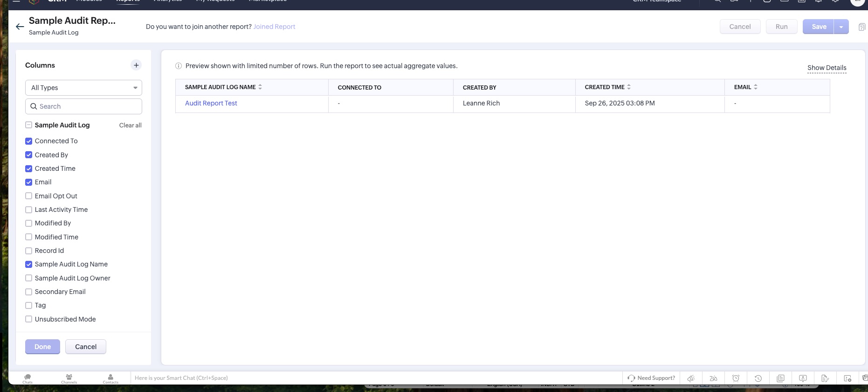868x392 pixels.
Task: Open the script run icon in bottom bar
Action: [x=847, y=378]
